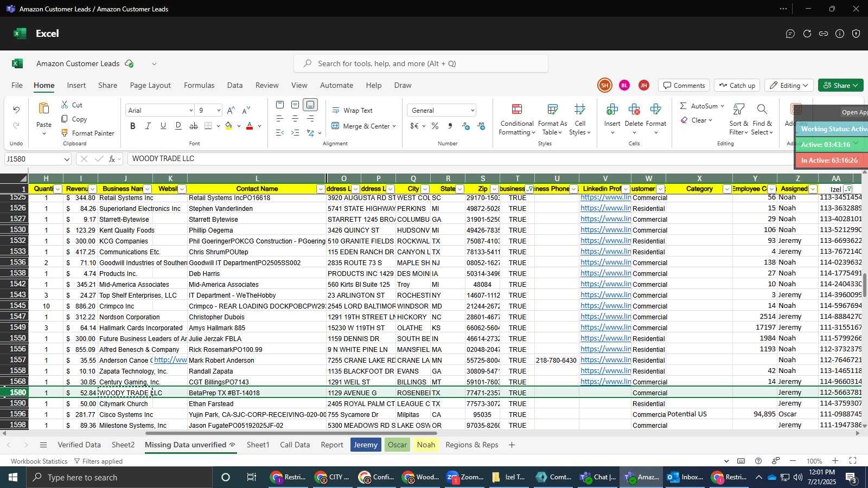The height and width of the screenshot is (488, 868).
Task: Increase font size with the larger A icon
Action: pyautogui.click(x=231, y=110)
